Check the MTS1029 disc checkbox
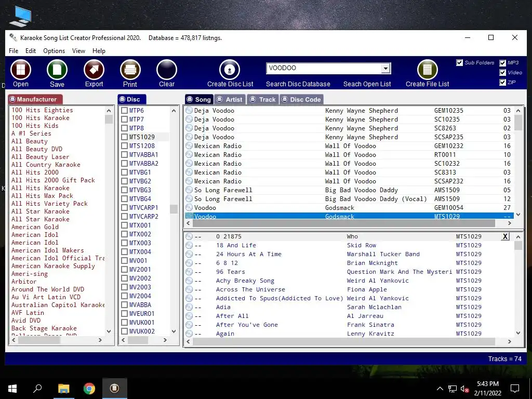532x399 pixels. point(124,137)
